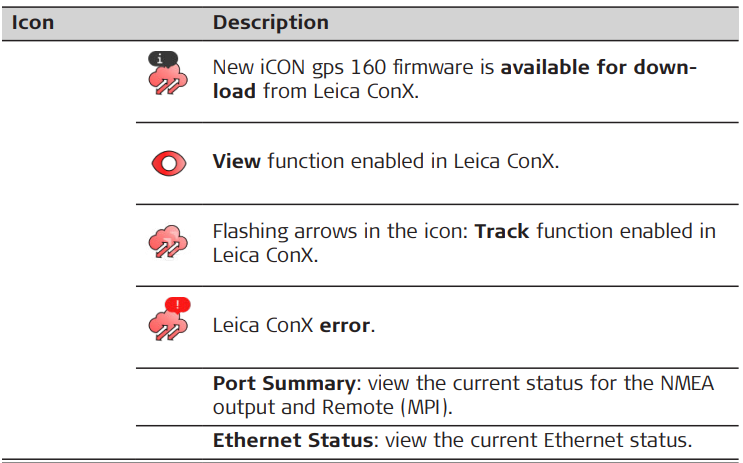
Task: Click the bold 'View' function text
Action: click(236, 162)
